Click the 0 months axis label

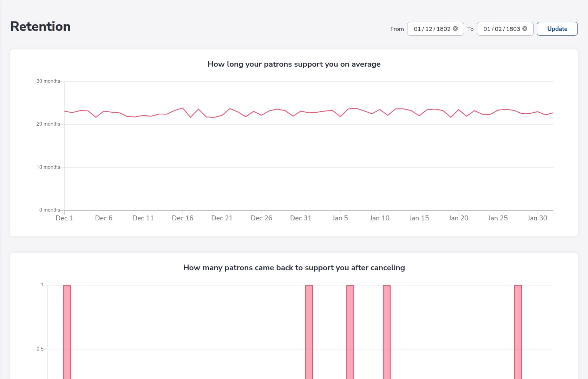[50, 210]
